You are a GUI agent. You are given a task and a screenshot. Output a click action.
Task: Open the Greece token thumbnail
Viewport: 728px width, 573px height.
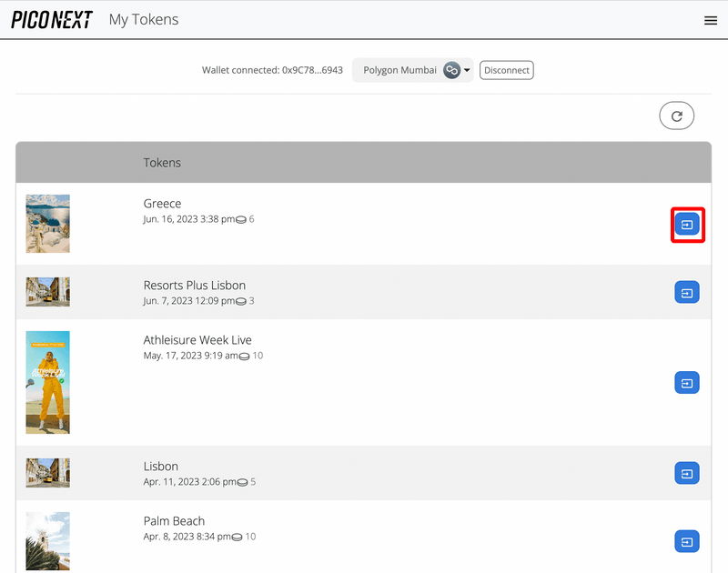[x=47, y=224]
